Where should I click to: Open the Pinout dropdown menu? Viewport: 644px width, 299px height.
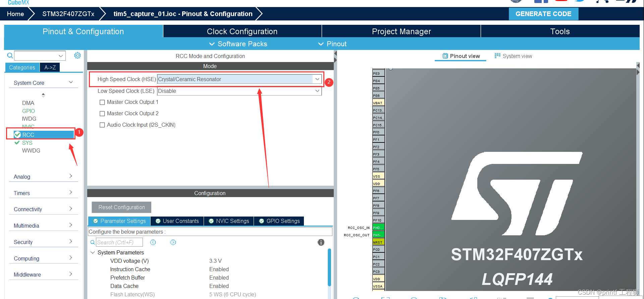pos(332,44)
